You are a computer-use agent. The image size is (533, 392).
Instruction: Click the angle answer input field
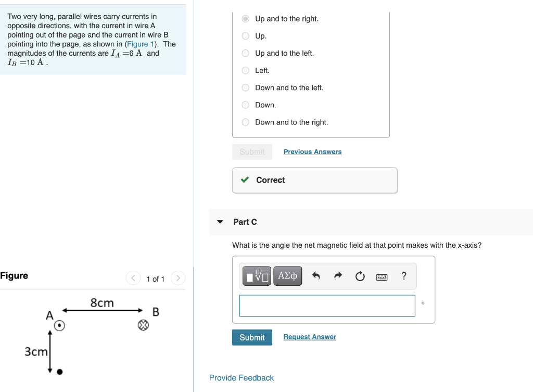click(327, 306)
